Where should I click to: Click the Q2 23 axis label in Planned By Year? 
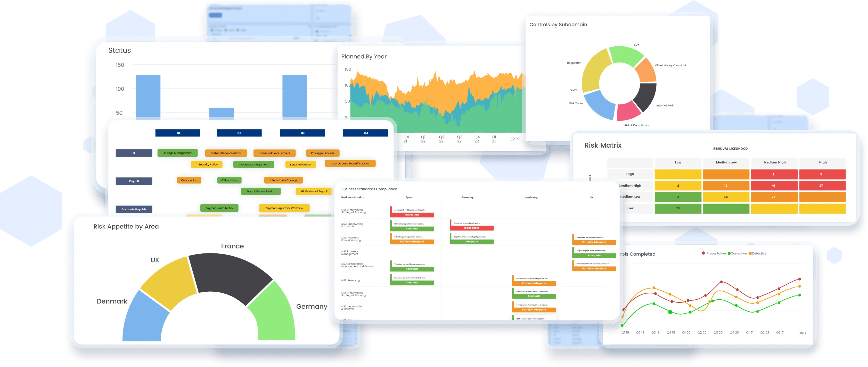[514, 139]
